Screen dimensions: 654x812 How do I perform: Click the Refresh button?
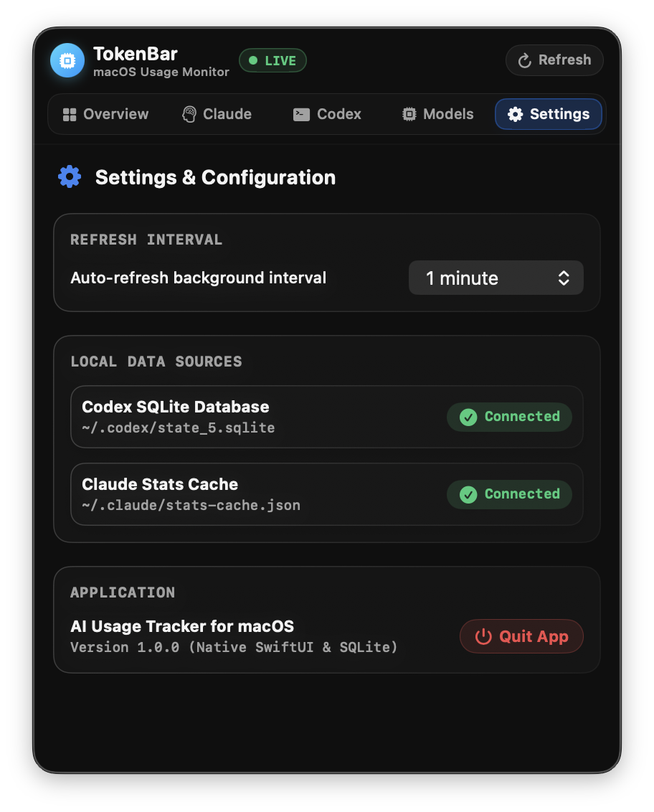click(554, 60)
